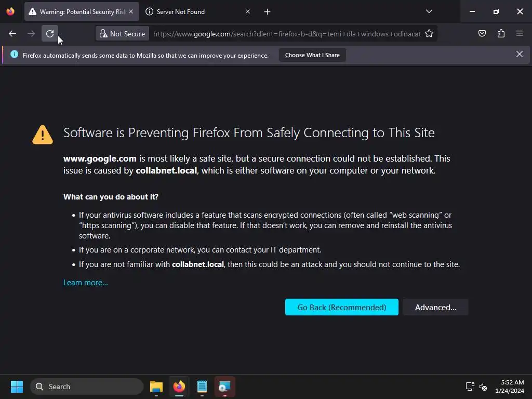The width and height of the screenshot is (532, 399).
Task: Click the muted volume tray icon
Action: [483, 387]
